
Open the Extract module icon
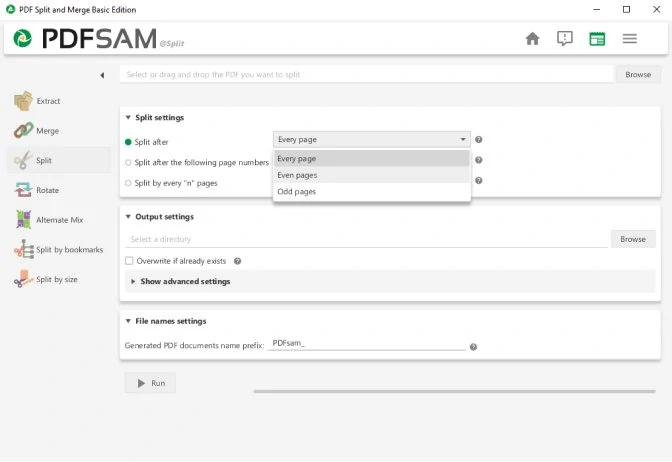23,101
